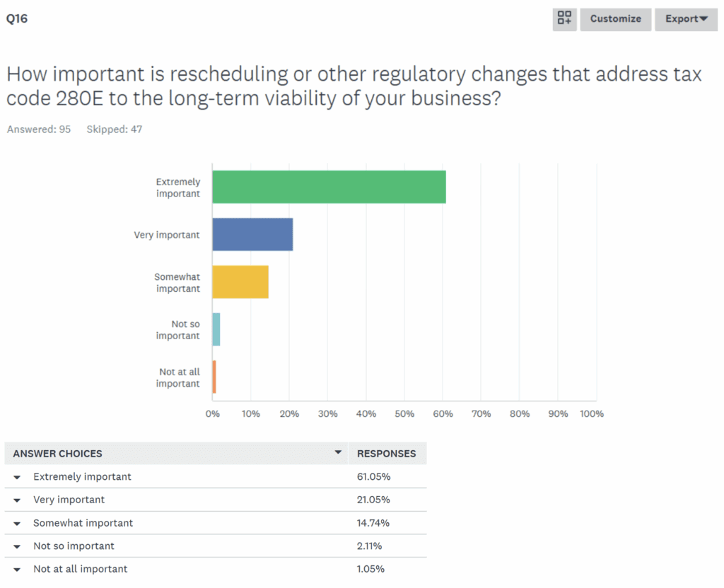
Task: Select the yellow Somewhat important bar
Action: 240,282
